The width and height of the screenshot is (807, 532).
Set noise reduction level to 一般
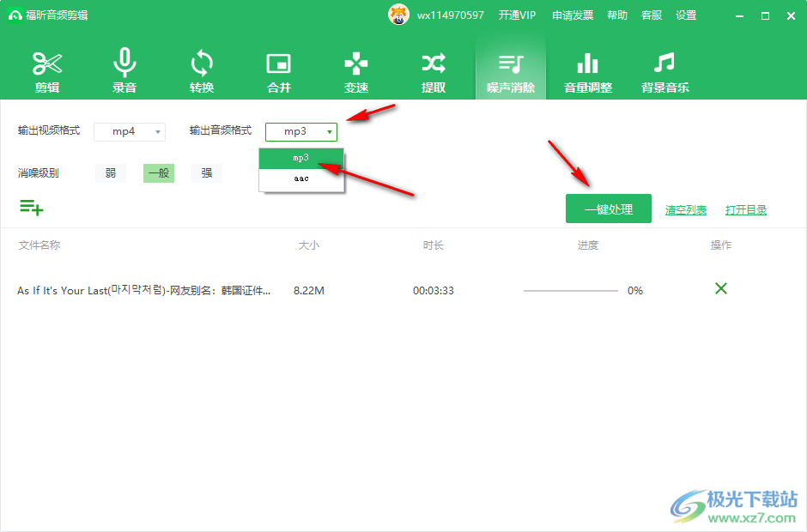pyautogui.click(x=159, y=173)
